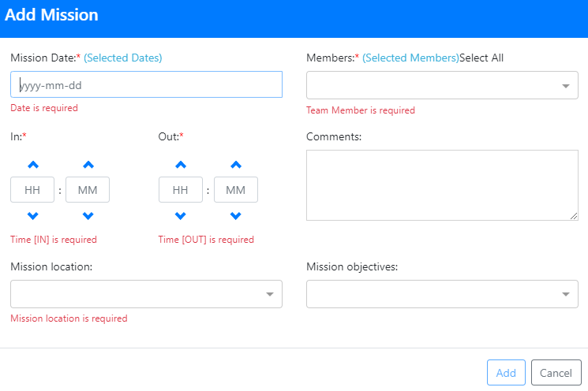Viewport: 588px width, 391px height.
Task: Increase the Out time hours
Action: (181, 165)
